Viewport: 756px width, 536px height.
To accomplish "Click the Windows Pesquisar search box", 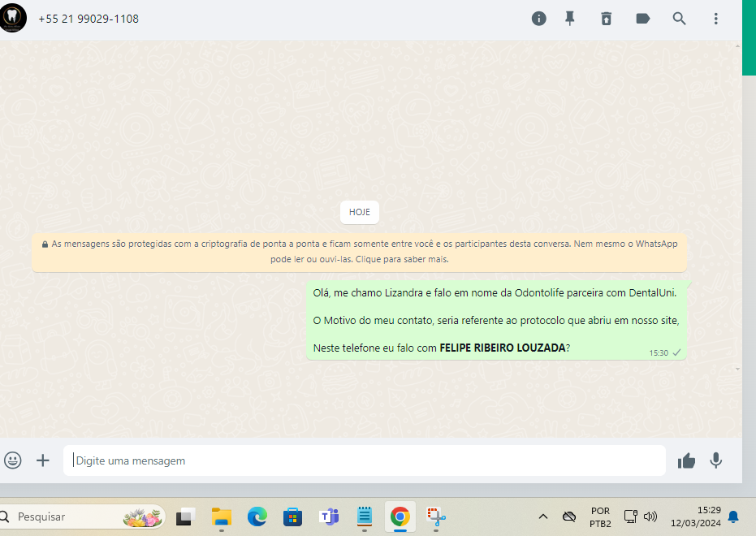I will tap(82, 517).
